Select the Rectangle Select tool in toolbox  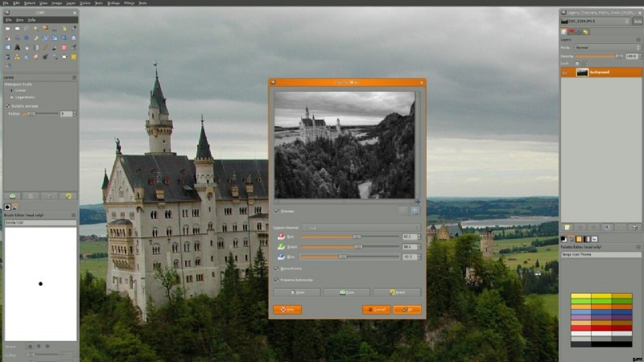point(7,28)
